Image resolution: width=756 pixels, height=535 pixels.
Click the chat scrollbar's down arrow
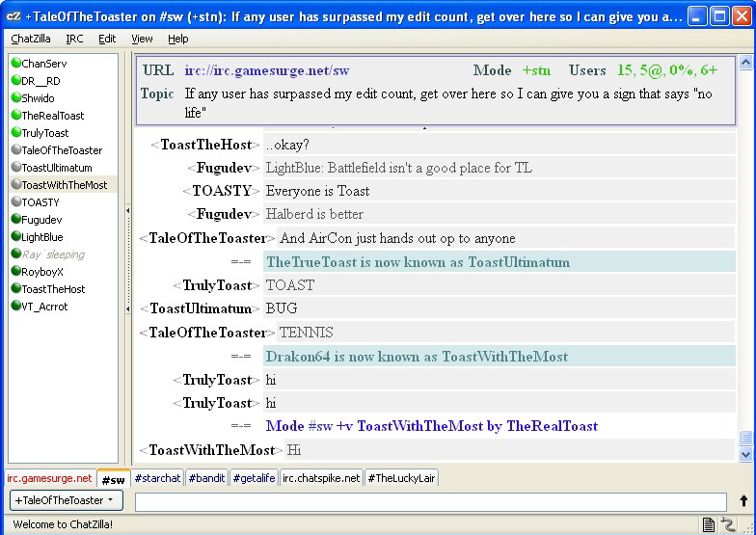[744, 454]
